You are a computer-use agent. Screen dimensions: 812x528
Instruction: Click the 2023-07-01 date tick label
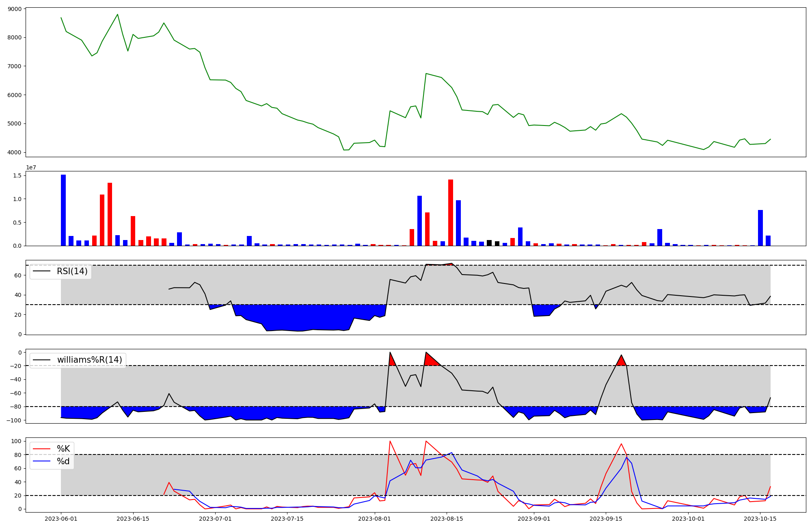point(215,519)
